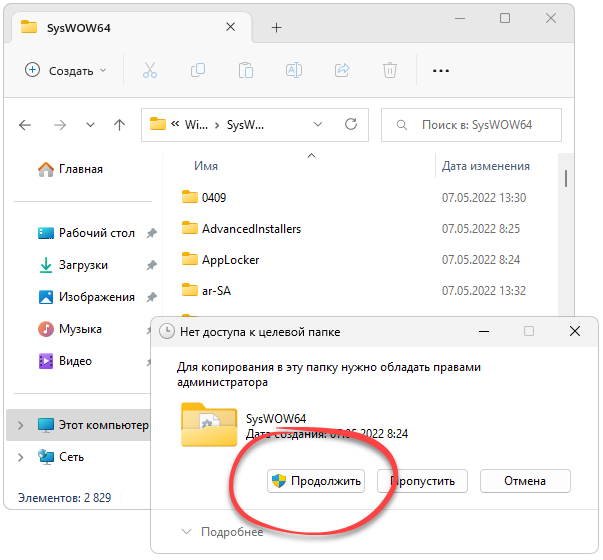Click the date 07.05.2022 8:25

point(481,229)
